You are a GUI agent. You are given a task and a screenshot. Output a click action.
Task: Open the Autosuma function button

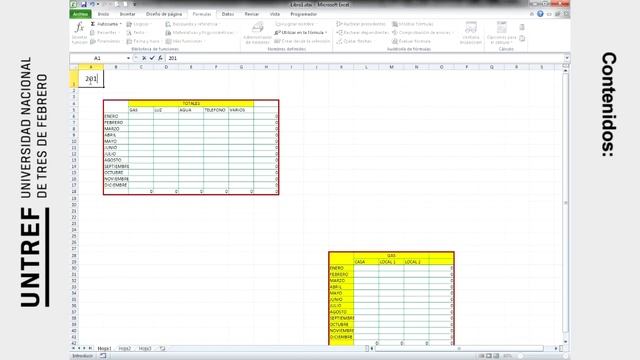click(106, 24)
